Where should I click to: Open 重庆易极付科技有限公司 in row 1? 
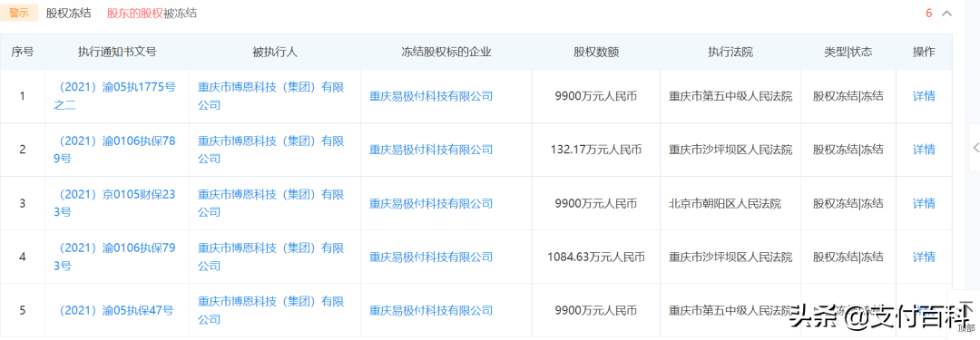(x=431, y=96)
